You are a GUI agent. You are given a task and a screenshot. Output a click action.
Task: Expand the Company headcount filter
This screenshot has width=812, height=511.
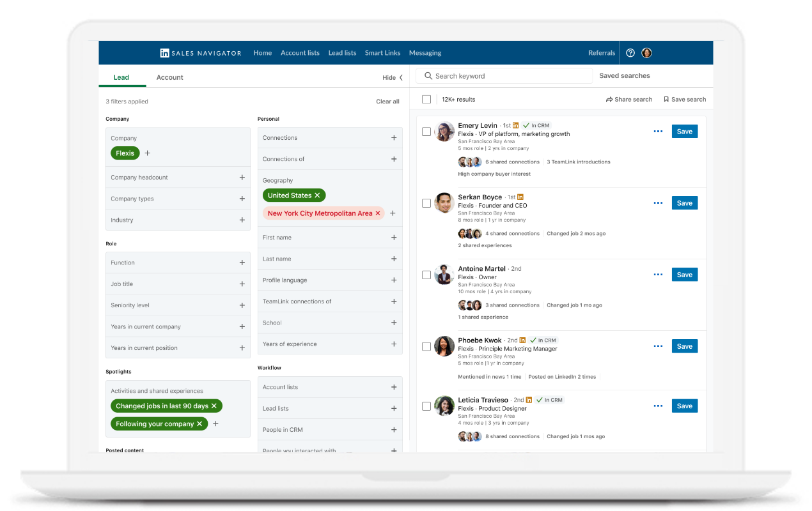click(242, 178)
